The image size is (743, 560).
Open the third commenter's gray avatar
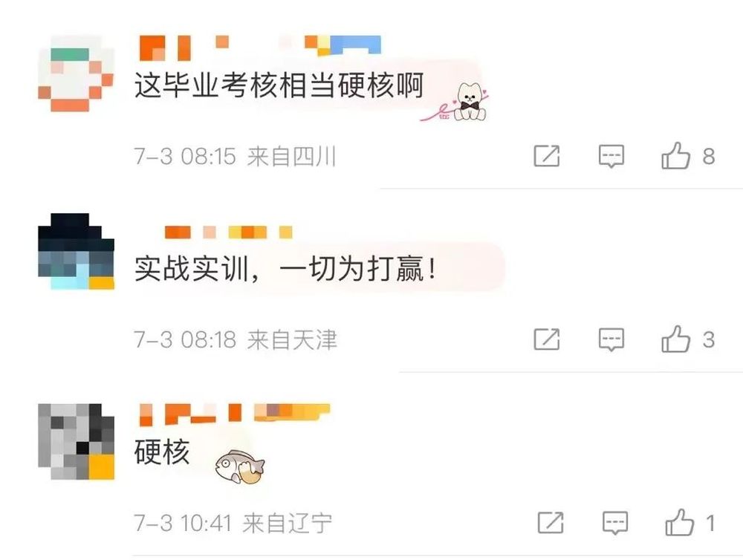point(76,442)
